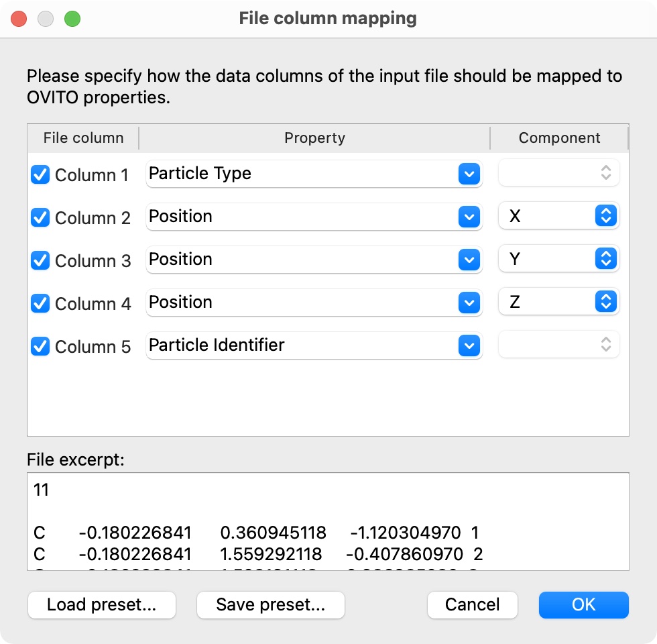Change the Y component selector

tap(558, 260)
